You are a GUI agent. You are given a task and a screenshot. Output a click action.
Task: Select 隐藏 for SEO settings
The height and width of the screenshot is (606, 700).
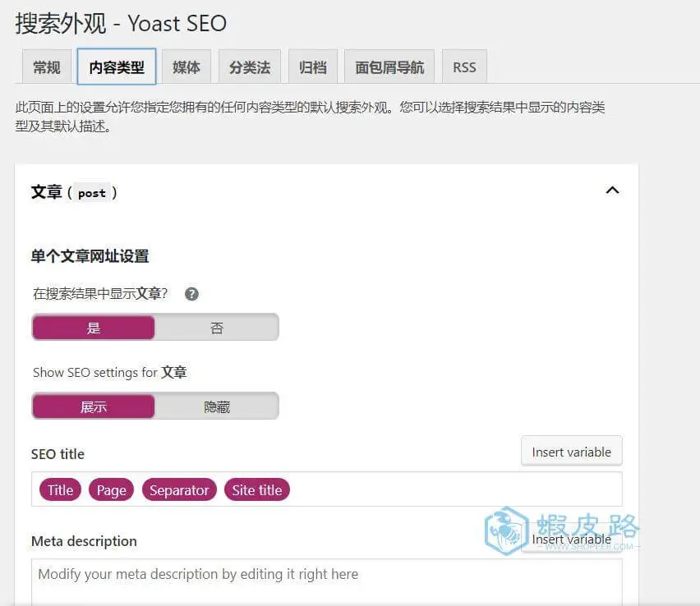pos(217,406)
